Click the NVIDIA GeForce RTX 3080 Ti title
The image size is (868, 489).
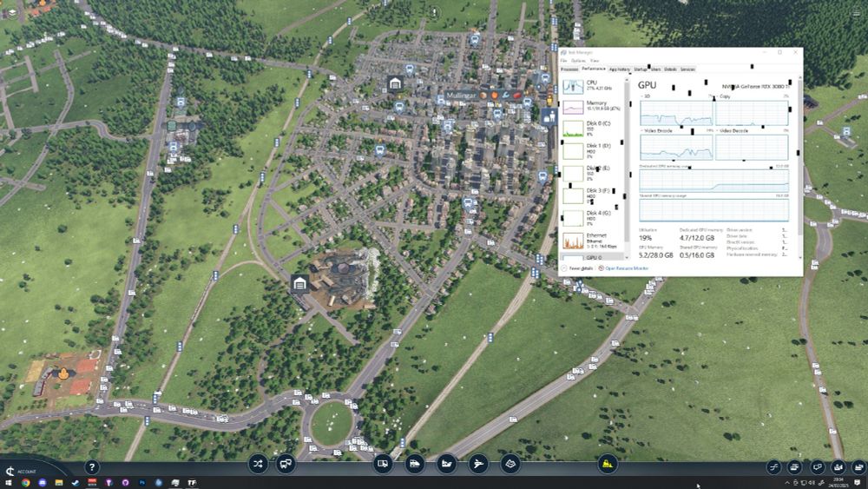click(756, 86)
